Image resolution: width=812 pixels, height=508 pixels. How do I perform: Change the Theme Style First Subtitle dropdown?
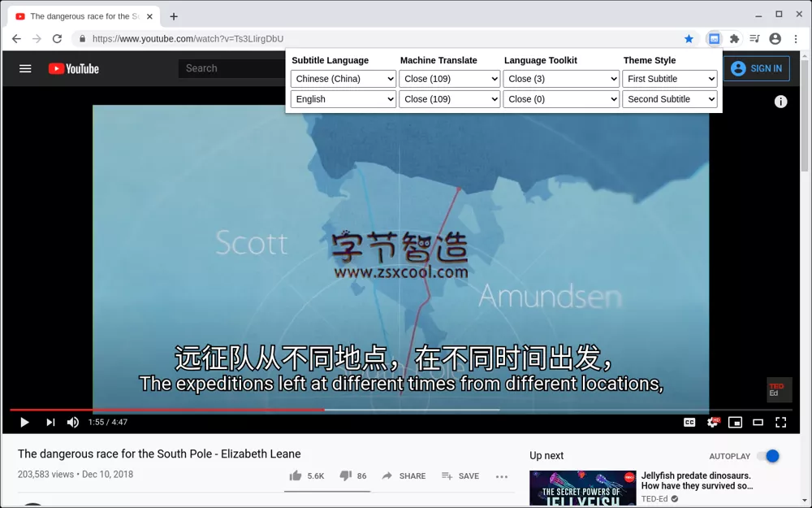pos(670,78)
